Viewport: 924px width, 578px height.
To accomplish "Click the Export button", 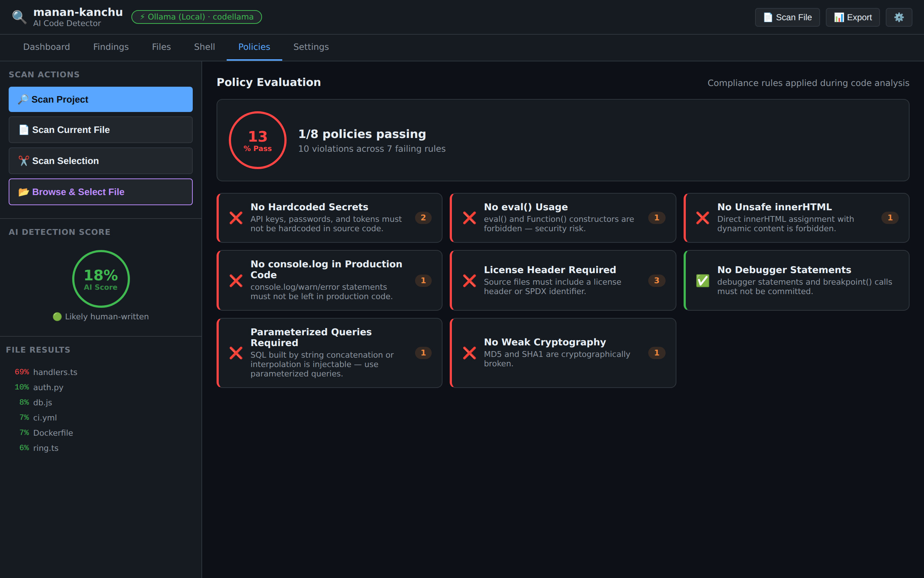I will pos(853,17).
